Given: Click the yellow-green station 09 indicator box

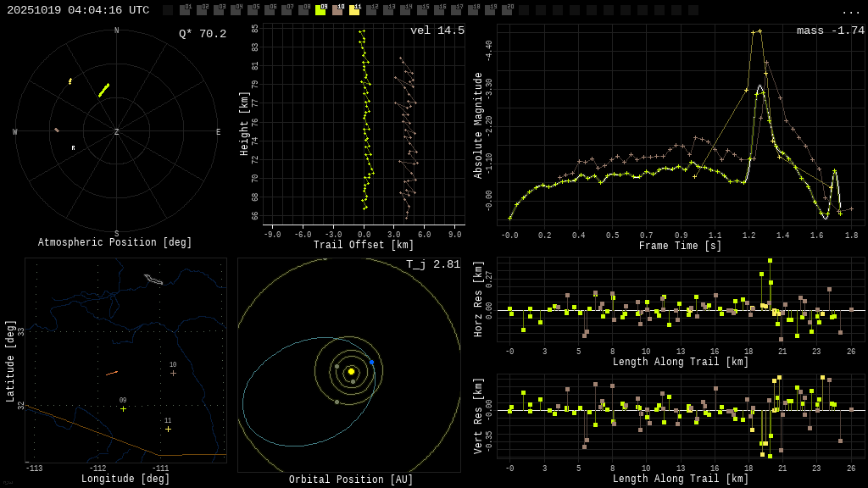Looking at the screenshot, I should tap(320, 10).
